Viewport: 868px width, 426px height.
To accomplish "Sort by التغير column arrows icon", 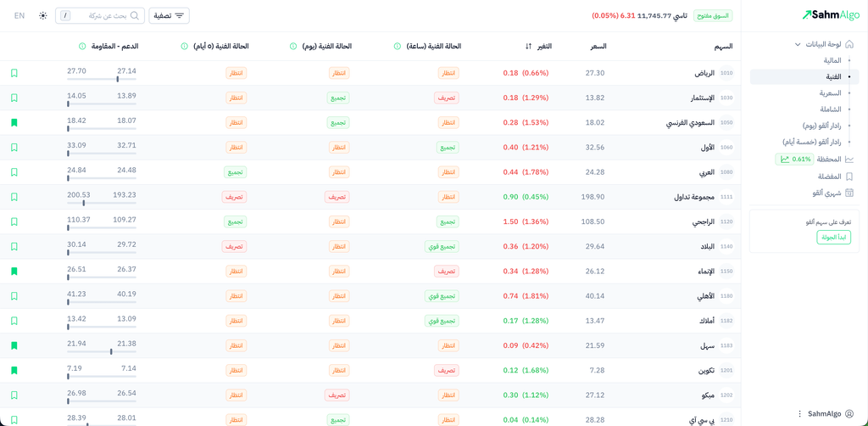I will [529, 47].
